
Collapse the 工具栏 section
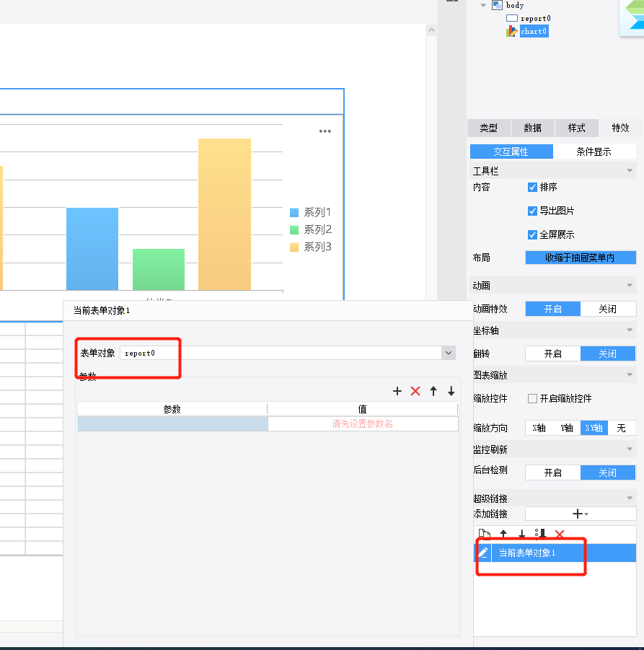coord(630,171)
